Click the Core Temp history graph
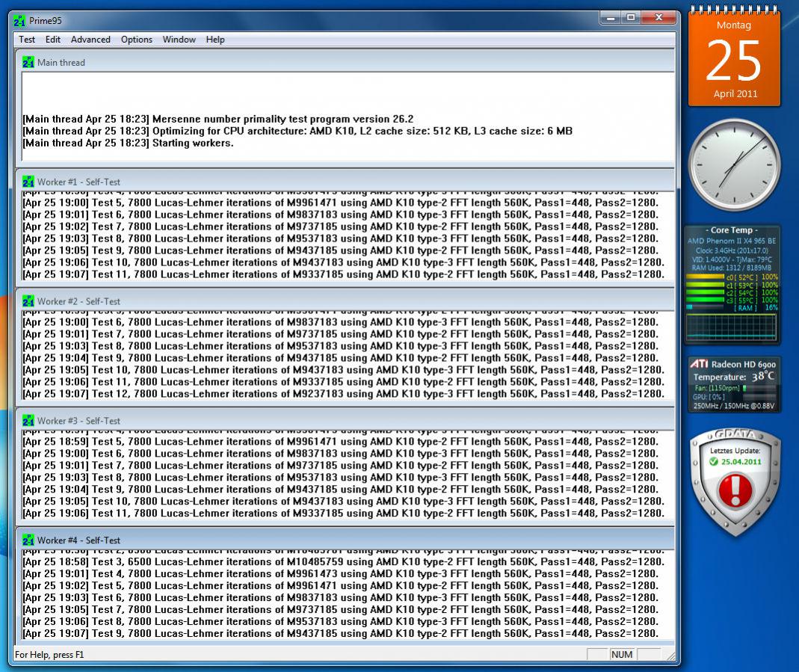The image size is (799, 672). coord(732,327)
